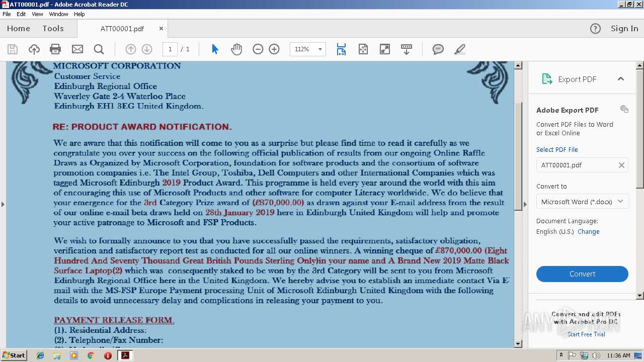Close the ATT00001.pdf tab
This screenshot has height=362, width=644.
coord(161,29)
